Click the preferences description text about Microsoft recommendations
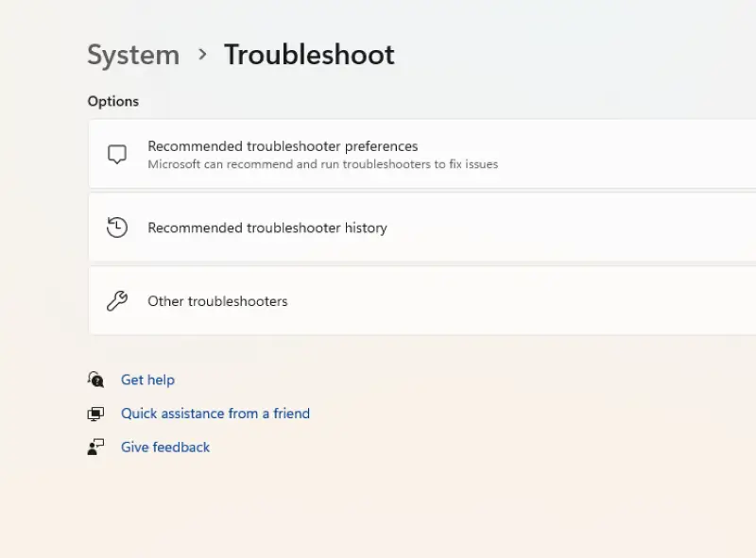This screenshot has width=756, height=558. click(x=321, y=163)
